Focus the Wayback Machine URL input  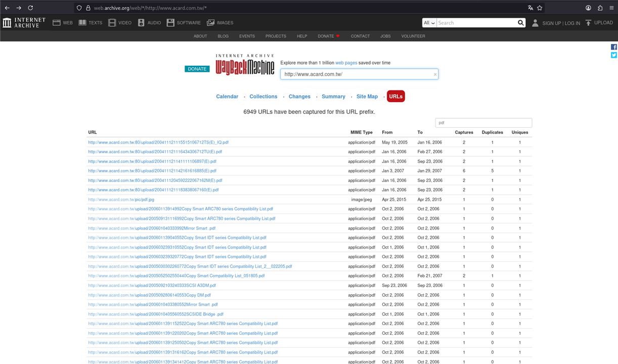pyautogui.click(x=359, y=74)
